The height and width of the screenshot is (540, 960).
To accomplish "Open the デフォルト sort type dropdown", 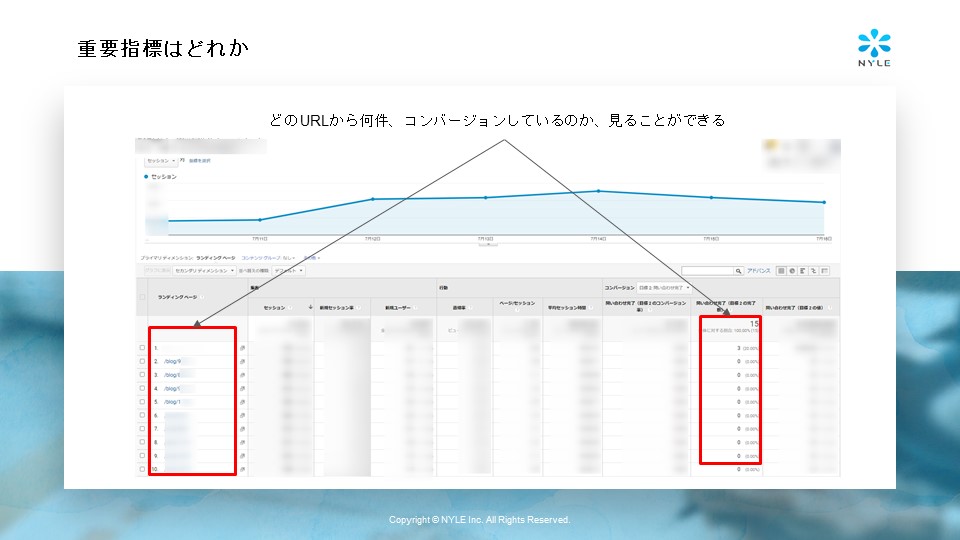I will click(288, 271).
